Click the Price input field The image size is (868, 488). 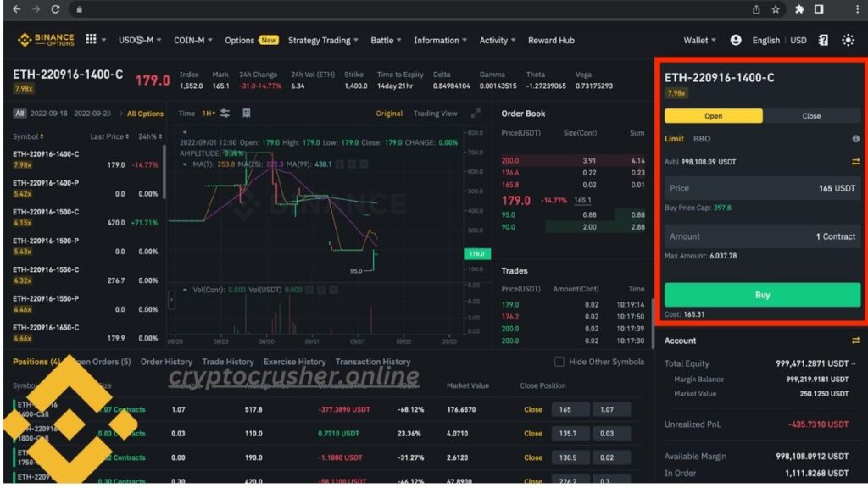click(762, 188)
